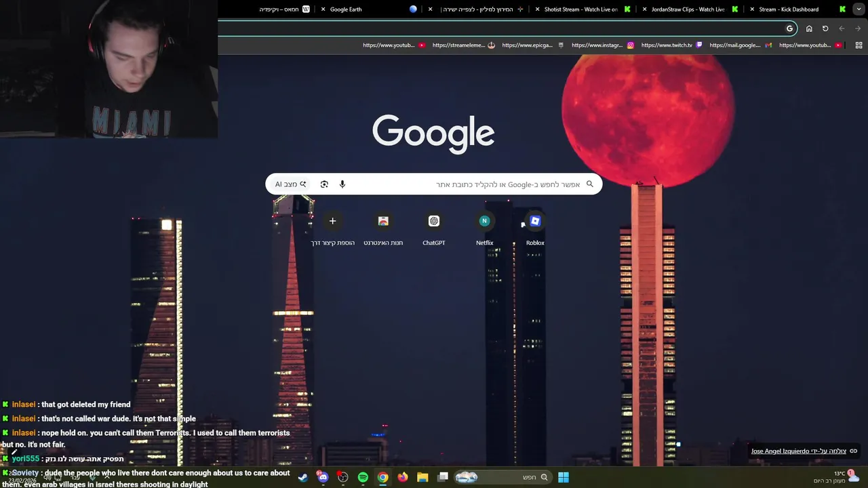Open the Twitch bookmark
The image size is (868, 488).
(671, 45)
